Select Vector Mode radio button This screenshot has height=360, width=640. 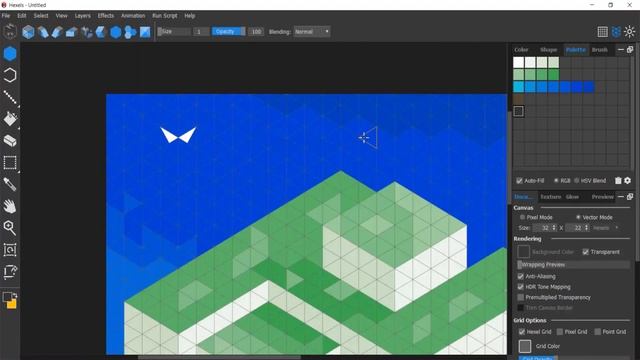pyautogui.click(x=578, y=217)
